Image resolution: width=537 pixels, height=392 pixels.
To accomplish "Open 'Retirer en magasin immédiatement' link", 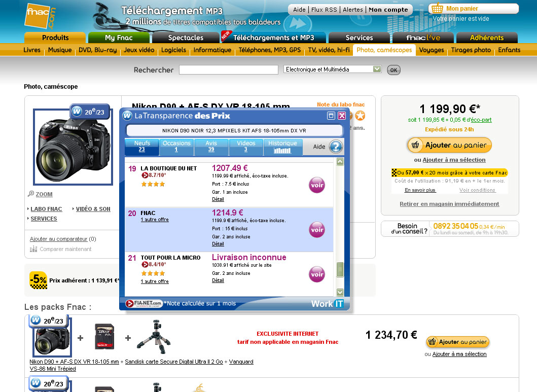I will click(449, 204).
